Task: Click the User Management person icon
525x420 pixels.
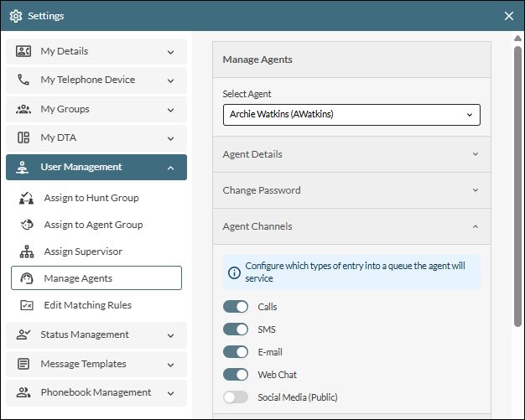Action: (23, 168)
